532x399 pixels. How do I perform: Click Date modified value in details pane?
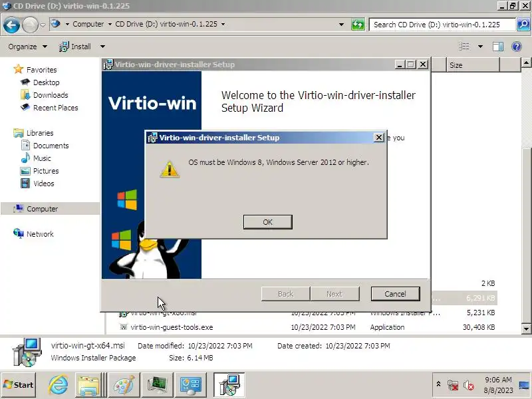click(x=220, y=346)
